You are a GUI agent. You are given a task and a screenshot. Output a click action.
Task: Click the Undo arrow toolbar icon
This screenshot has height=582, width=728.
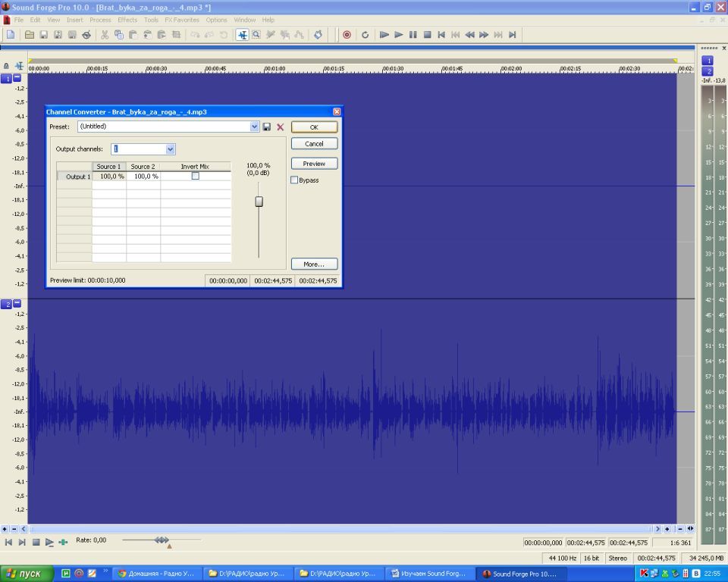pos(195,35)
